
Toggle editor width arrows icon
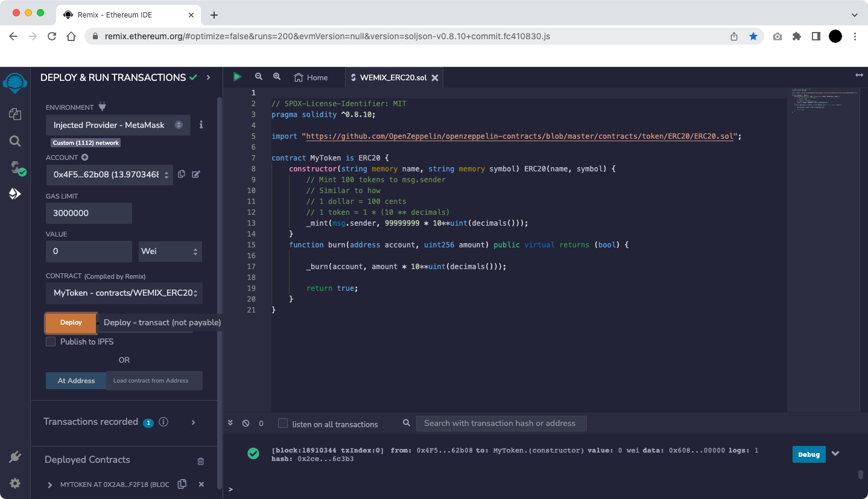(859, 75)
